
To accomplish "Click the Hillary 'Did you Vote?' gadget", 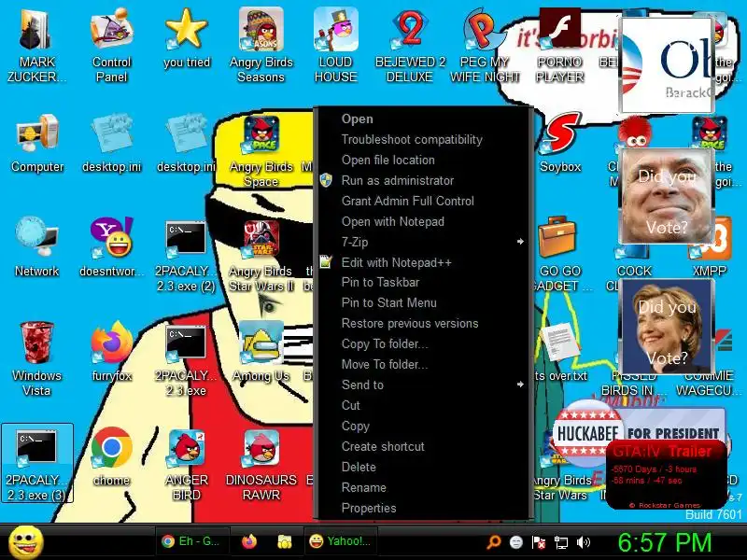I will tap(667, 327).
